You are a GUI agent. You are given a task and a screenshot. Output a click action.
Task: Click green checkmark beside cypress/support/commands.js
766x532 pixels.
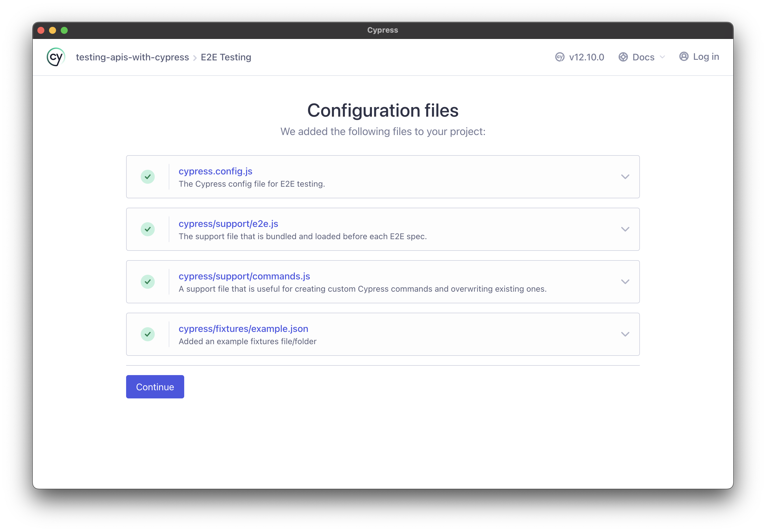coord(147,282)
